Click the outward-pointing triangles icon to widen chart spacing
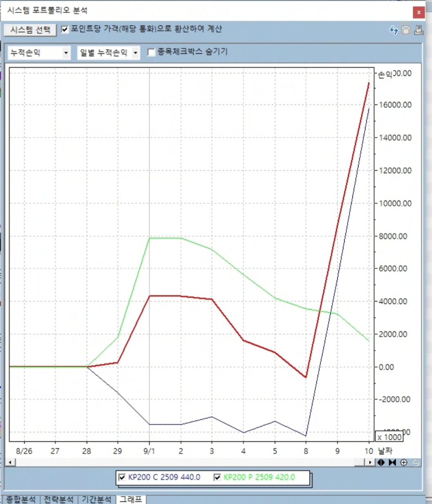432x504 pixels. click(x=381, y=462)
